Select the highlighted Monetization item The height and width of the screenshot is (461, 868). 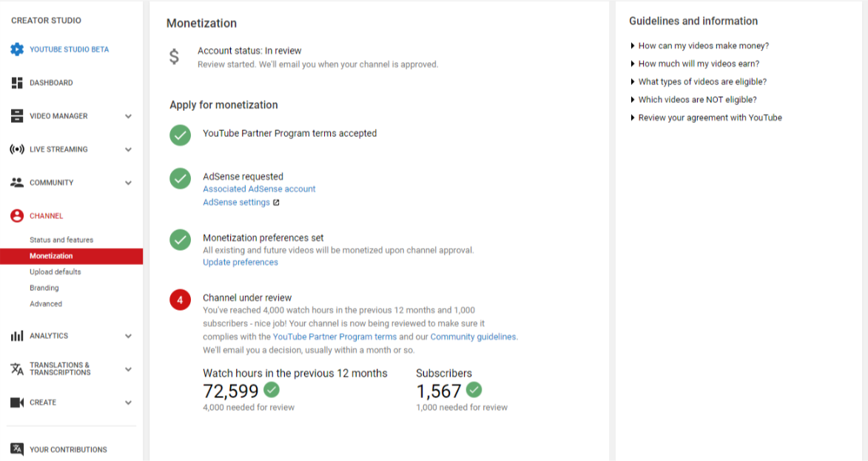[x=72, y=256]
